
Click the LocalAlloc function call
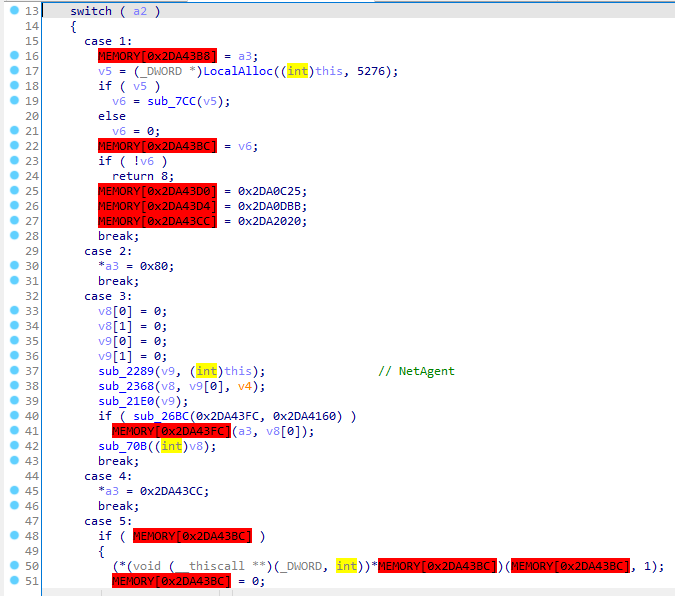point(238,71)
